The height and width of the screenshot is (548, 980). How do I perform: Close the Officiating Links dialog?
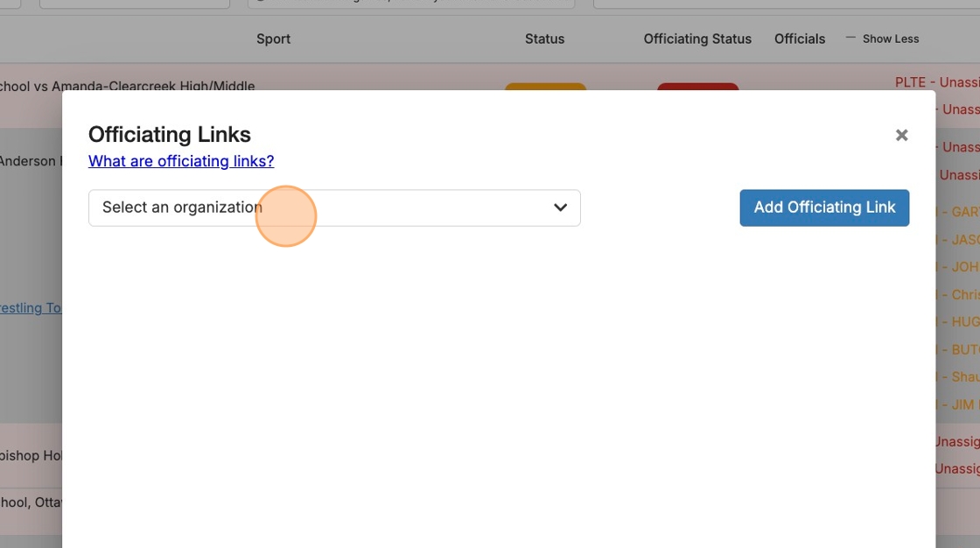pos(901,136)
